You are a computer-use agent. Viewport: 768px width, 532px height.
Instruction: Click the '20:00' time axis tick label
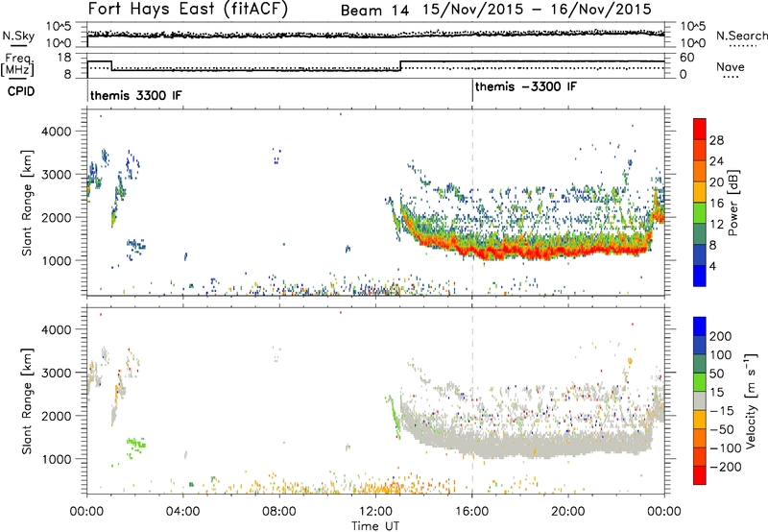pos(568,512)
